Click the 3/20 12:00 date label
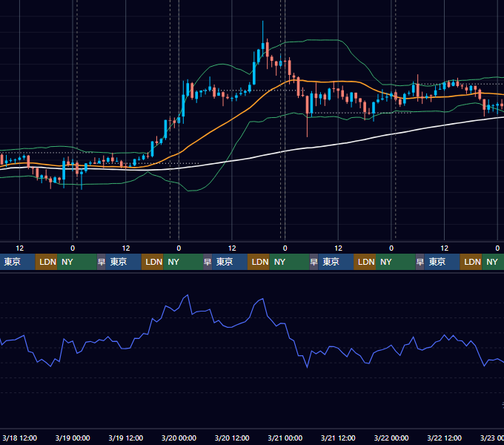This screenshot has height=445, width=504. tap(232, 438)
